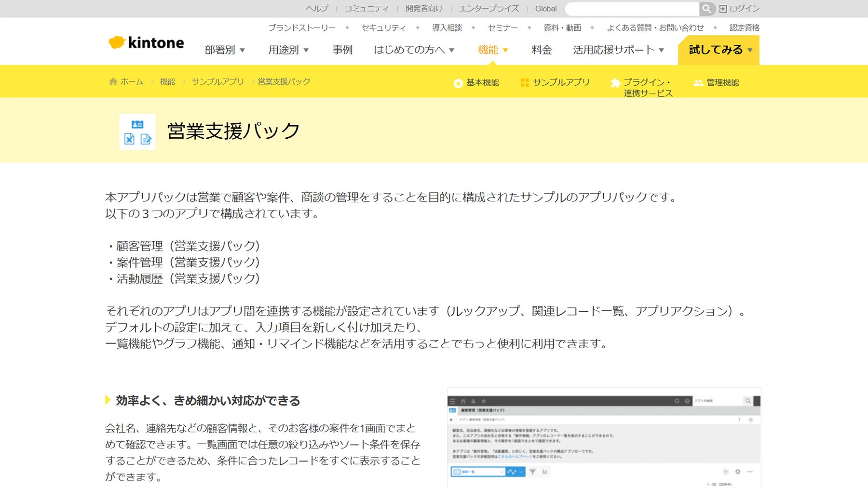Go to 導入相談
The image size is (868, 488).
(x=447, y=28)
